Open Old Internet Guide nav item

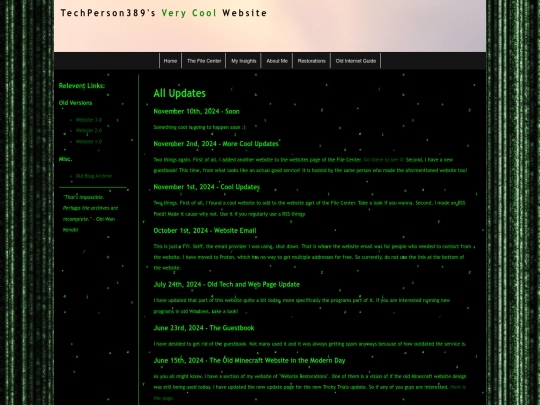click(356, 61)
